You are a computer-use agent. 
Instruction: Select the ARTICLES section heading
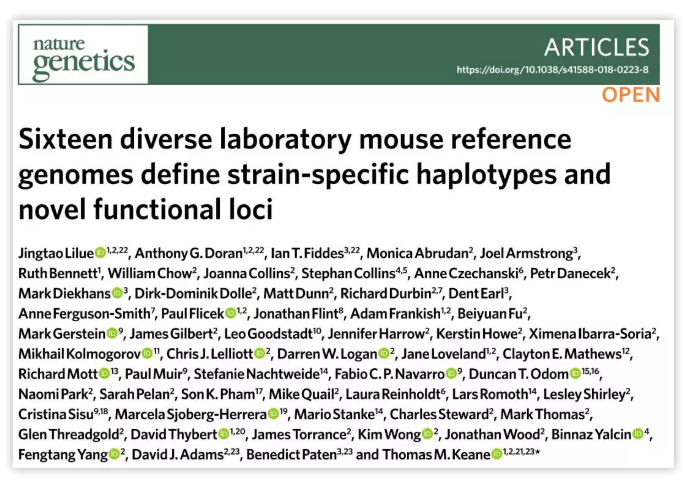click(x=596, y=47)
